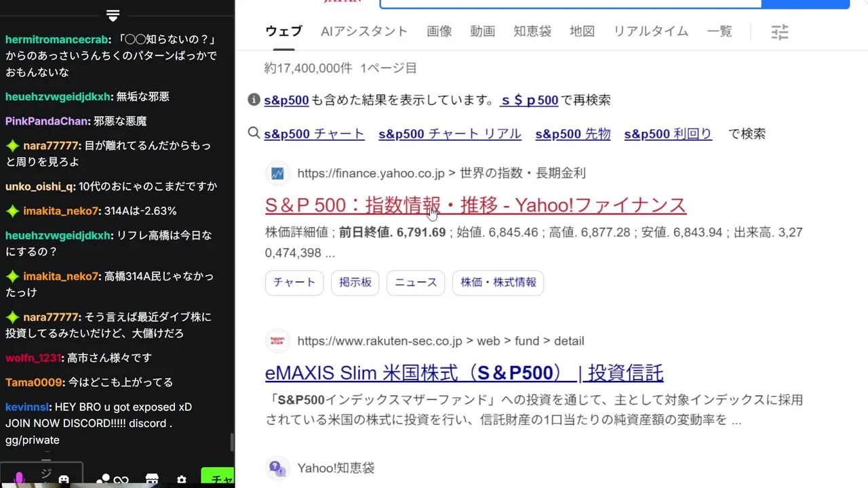
Task: Switch to the ウェブ tab
Action: 283,31
